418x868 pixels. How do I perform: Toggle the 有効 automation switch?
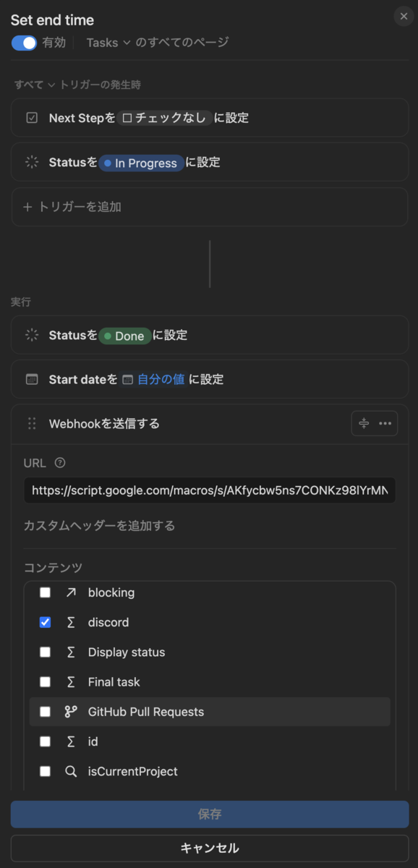coord(24,43)
